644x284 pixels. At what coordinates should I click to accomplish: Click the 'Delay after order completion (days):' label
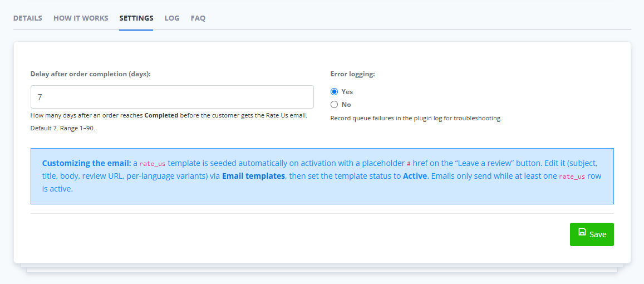coord(90,74)
